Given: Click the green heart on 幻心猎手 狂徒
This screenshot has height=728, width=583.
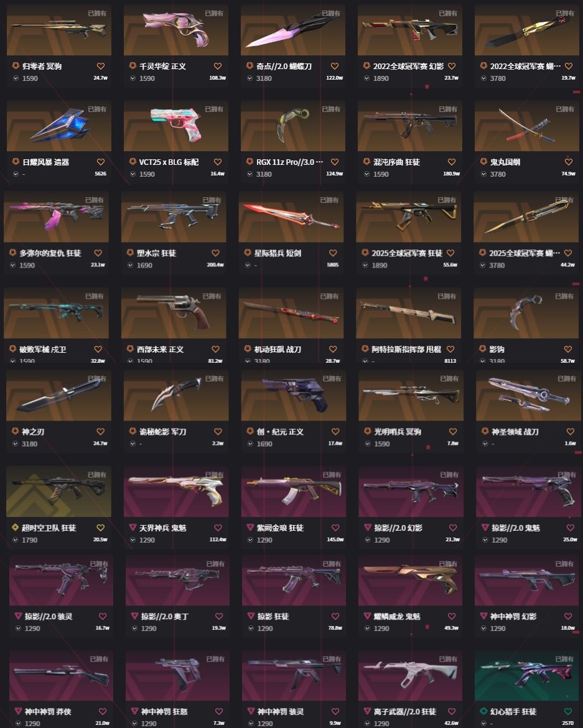Looking at the screenshot, I should pyautogui.click(x=568, y=711).
